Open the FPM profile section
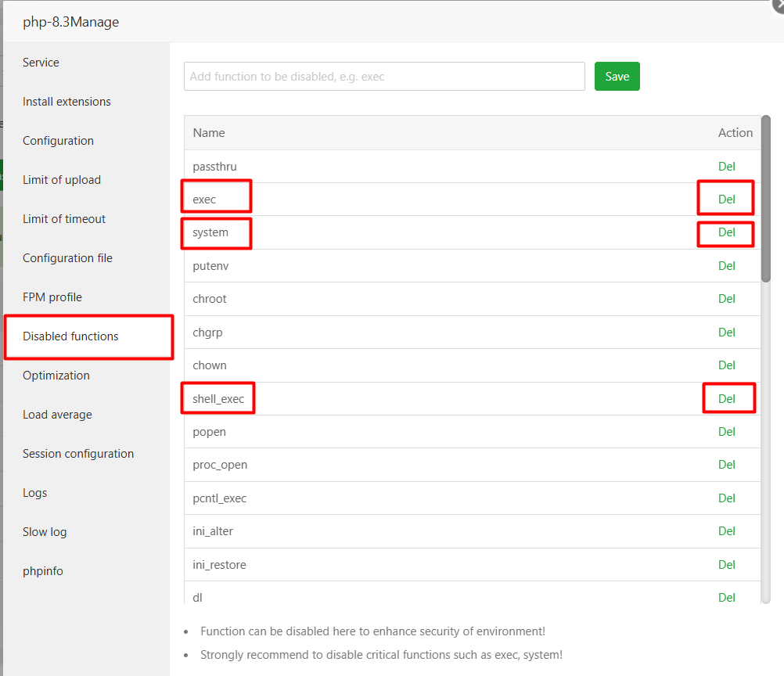The height and width of the screenshot is (676, 784). (x=52, y=297)
